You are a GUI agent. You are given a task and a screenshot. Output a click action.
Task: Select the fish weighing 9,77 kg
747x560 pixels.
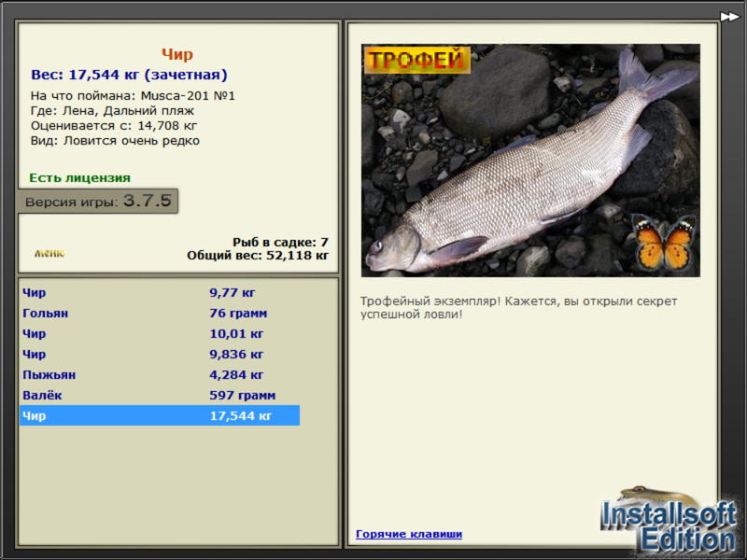coord(160,292)
